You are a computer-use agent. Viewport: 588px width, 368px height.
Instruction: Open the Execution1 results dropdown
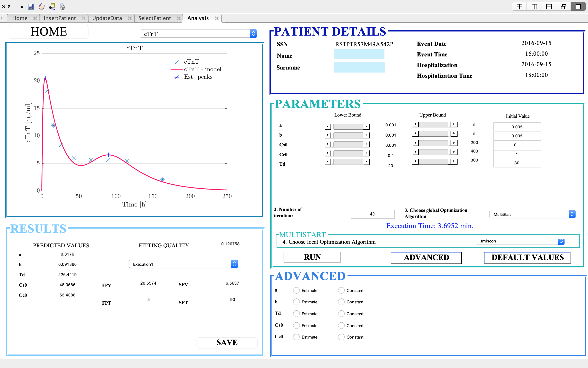pos(183,264)
